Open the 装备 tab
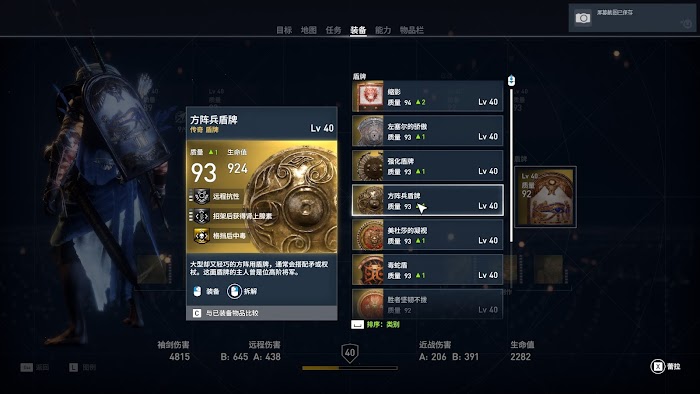Screen dimensions: 700x394 click(x=358, y=30)
